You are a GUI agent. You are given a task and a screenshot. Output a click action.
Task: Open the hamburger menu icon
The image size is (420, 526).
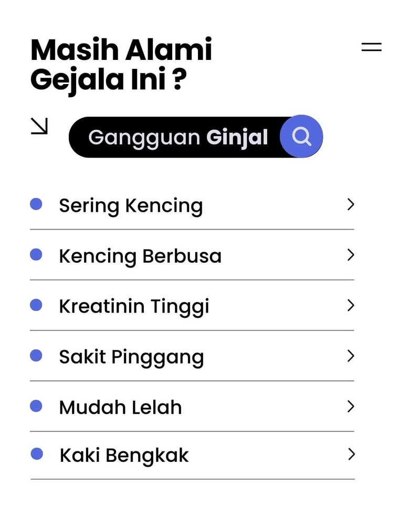(x=371, y=47)
